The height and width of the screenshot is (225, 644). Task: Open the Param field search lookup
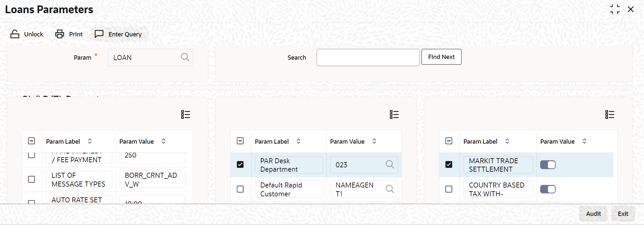(x=185, y=57)
